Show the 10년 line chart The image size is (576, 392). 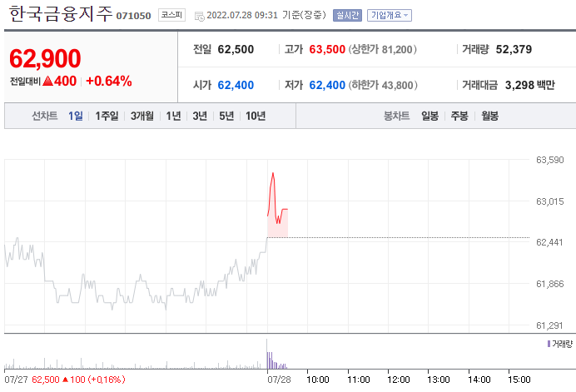[256, 116]
